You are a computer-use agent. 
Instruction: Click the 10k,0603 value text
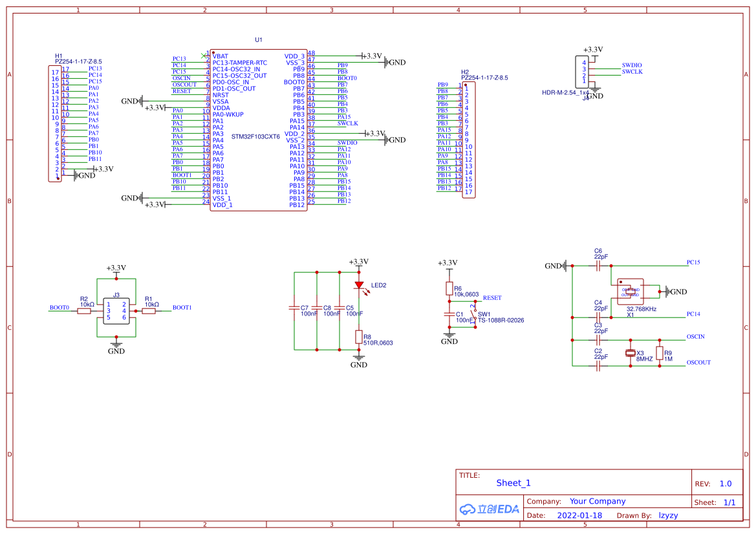[x=466, y=294]
